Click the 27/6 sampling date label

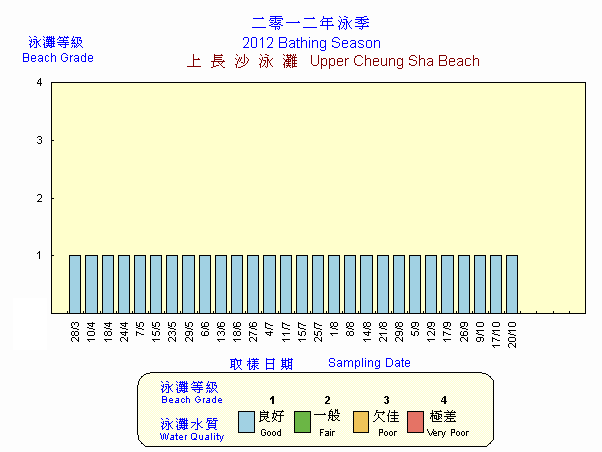click(x=253, y=332)
